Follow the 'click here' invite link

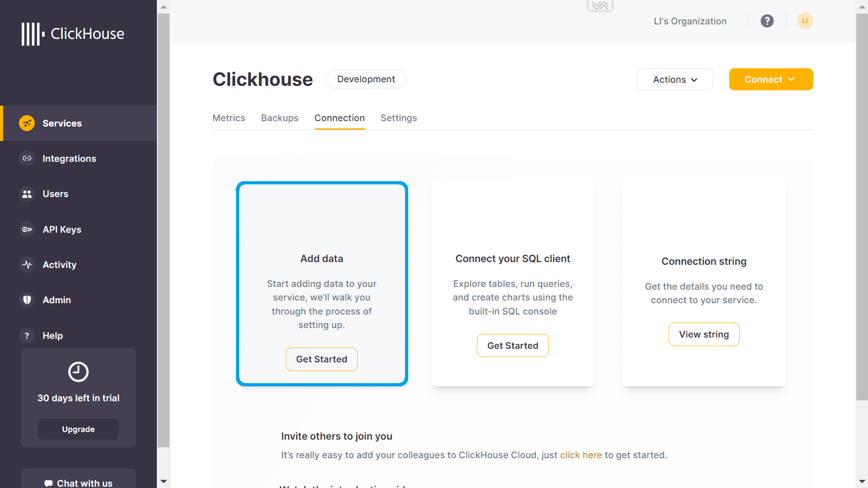[x=581, y=455]
